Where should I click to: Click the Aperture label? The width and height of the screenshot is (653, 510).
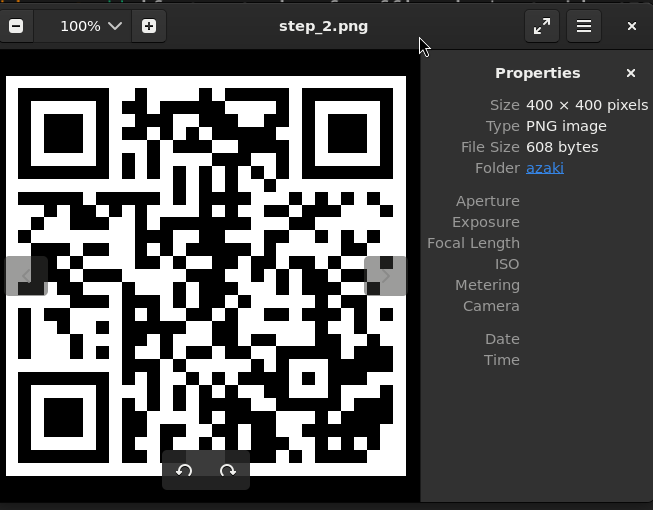coord(488,201)
